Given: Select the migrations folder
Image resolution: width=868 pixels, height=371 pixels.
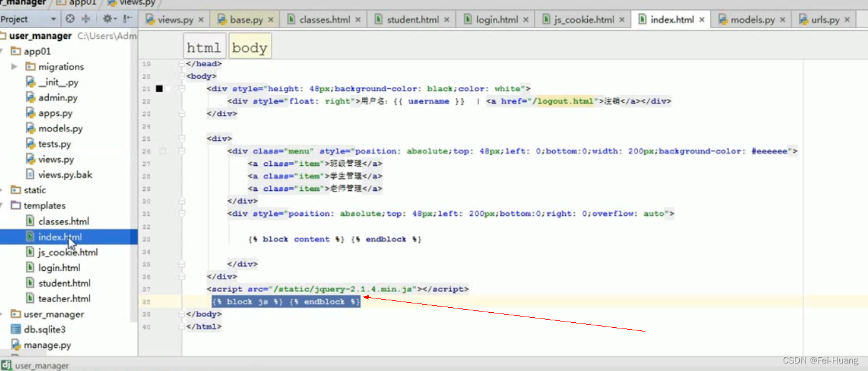Looking at the screenshot, I should click(x=61, y=67).
